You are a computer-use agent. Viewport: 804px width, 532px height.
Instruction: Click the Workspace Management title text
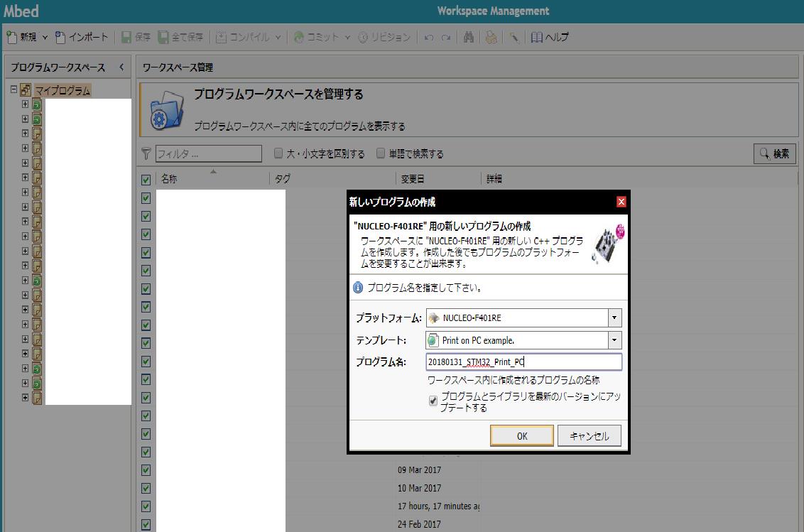point(493,11)
